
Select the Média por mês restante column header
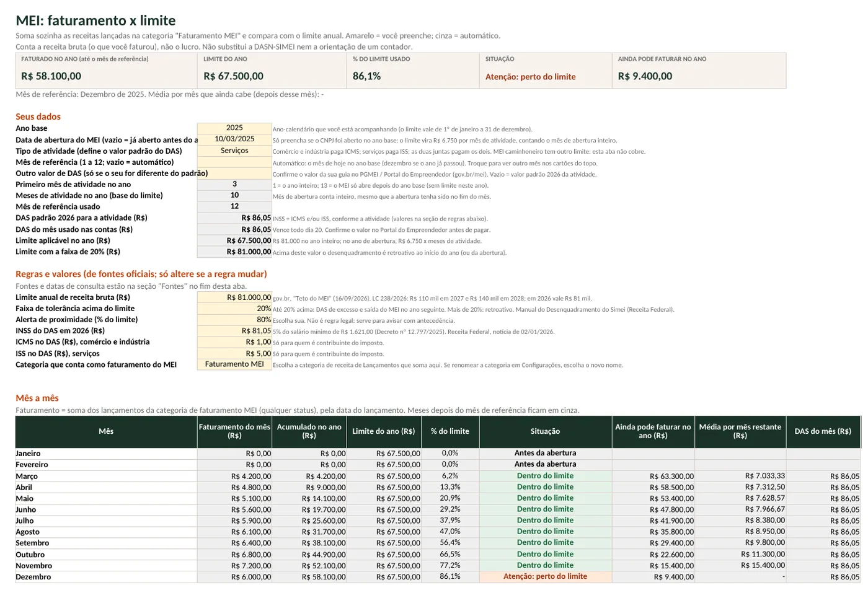[x=740, y=431]
